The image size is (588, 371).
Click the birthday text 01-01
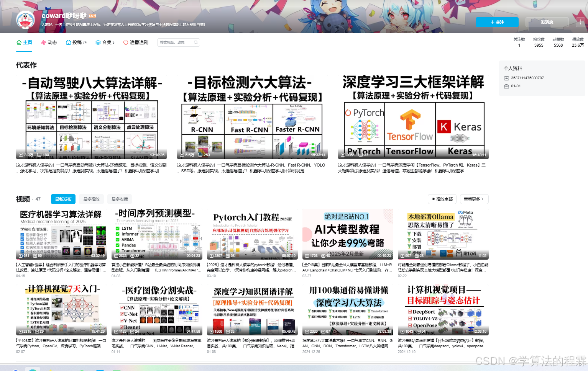click(x=516, y=86)
